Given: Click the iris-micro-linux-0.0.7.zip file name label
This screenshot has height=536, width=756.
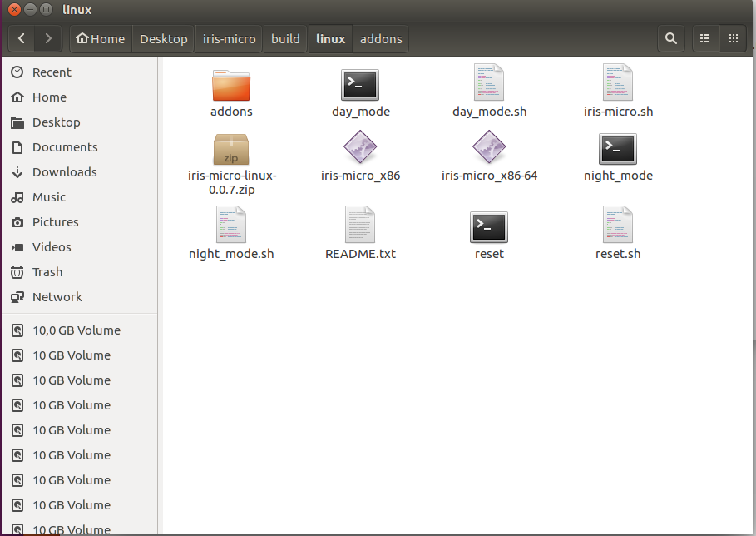Looking at the screenshot, I should pos(232,182).
